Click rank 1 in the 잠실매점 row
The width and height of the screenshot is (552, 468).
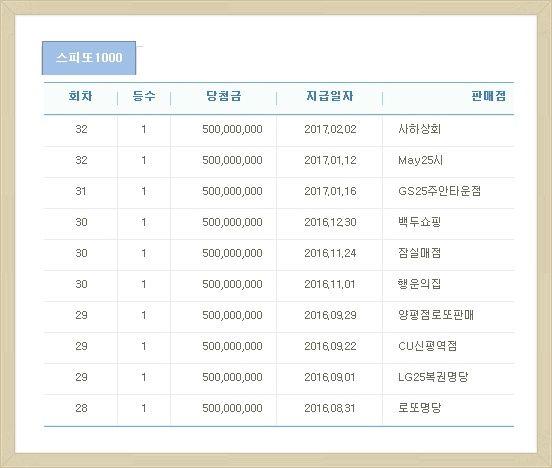144,253
